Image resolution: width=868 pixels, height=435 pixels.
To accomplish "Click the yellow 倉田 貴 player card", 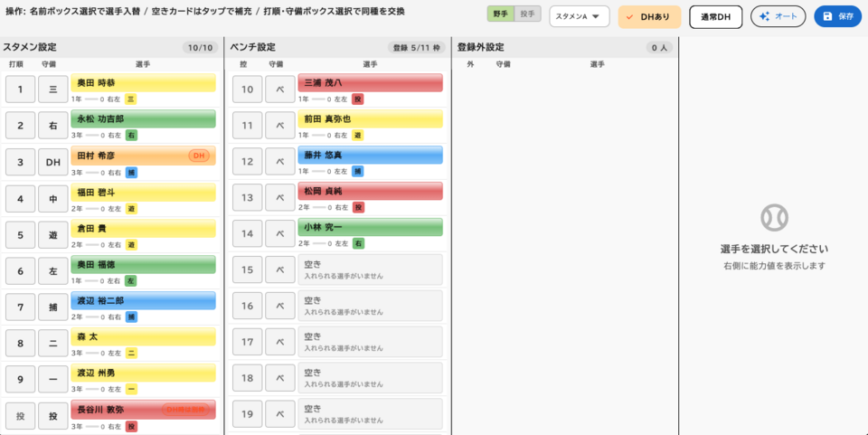I will point(143,228).
